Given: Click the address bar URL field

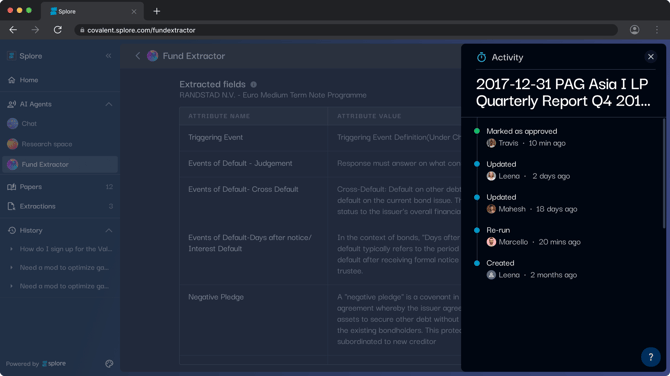Looking at the screenshot, I should (346, 30).
